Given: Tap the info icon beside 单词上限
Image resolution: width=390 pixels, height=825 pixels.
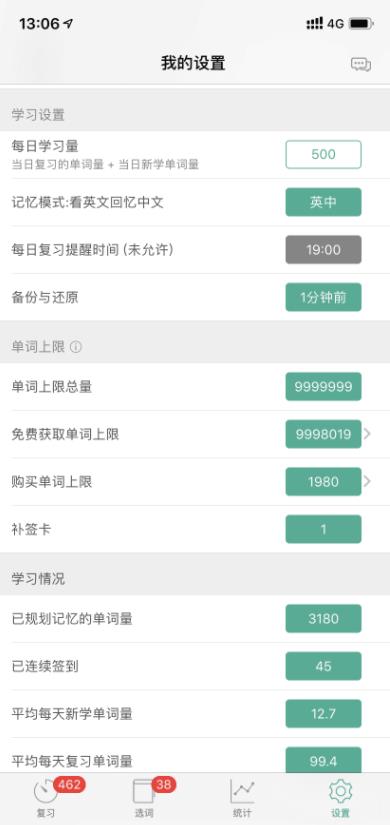Looking at the screenshot, I should pyautogui.click(x=76, y=347).
